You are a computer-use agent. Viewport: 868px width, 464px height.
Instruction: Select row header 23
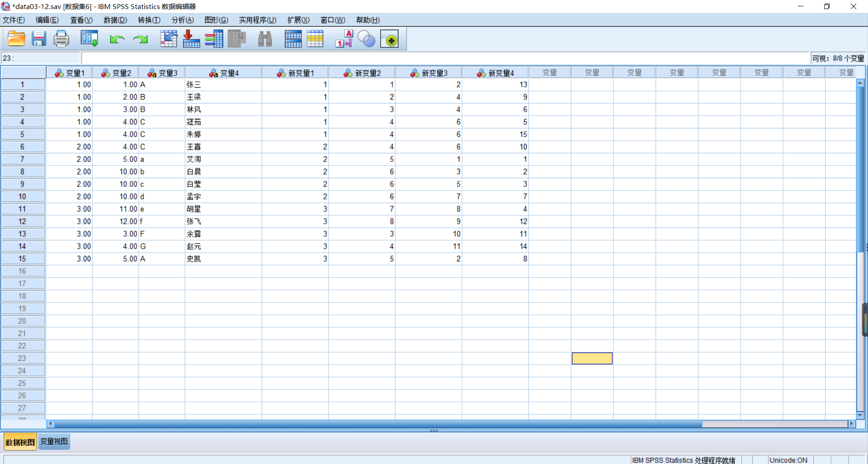(x=23, y=358)
